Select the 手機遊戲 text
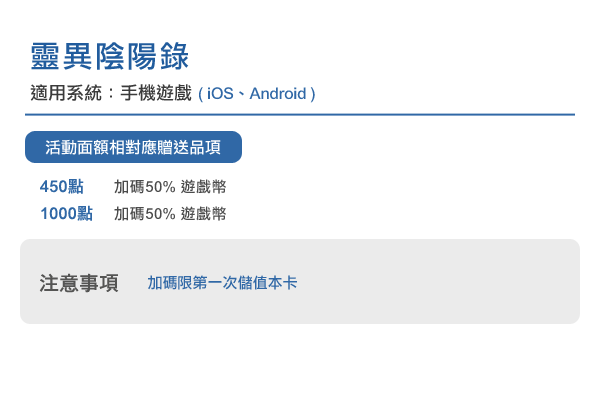 [157, 94]
